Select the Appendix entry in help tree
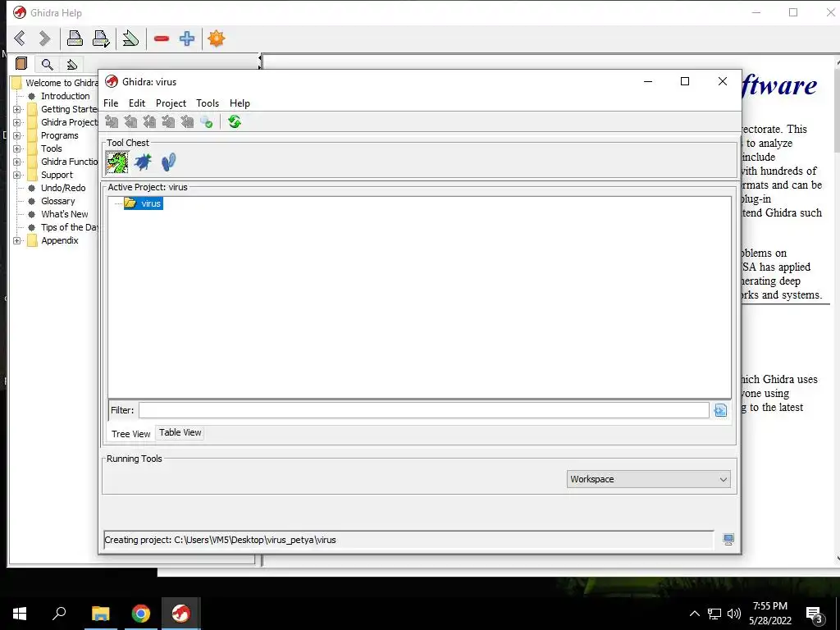 tap(59, 240)
